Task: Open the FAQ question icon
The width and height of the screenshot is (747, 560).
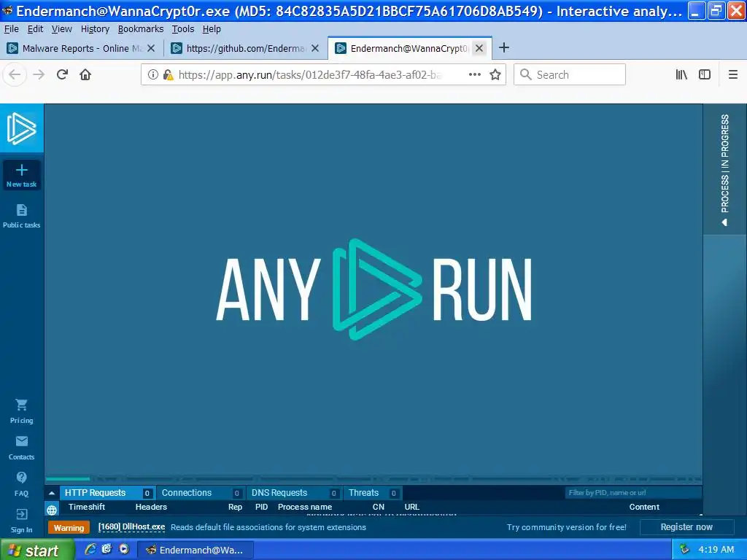Action: coord(21,478)
